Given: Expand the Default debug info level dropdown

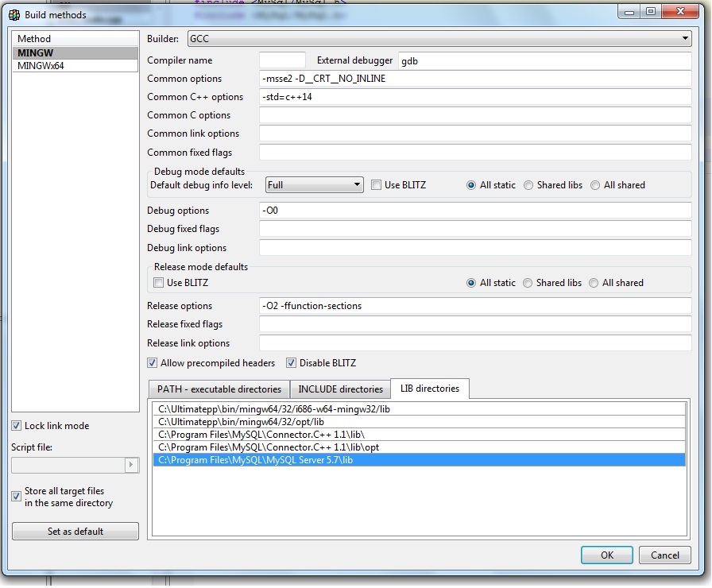Looking at the screenshot, I should (314, 185).
